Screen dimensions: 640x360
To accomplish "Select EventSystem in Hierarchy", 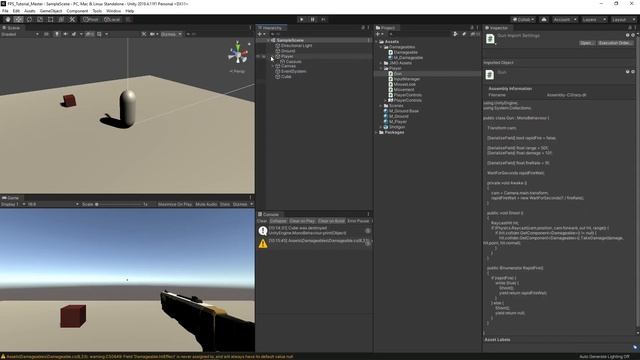I will 293,71.
